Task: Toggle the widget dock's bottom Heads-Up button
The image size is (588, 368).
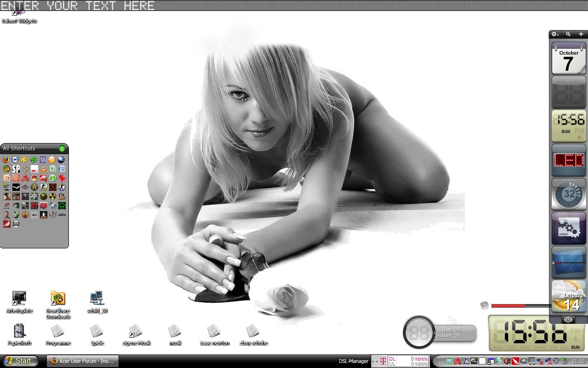Action: pos(568,319)
